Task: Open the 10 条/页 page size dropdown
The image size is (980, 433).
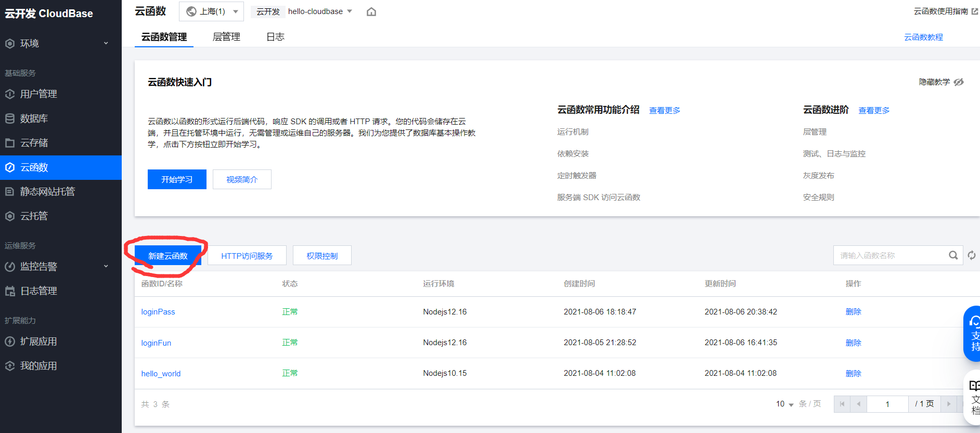Action: (x=784, y=404)
